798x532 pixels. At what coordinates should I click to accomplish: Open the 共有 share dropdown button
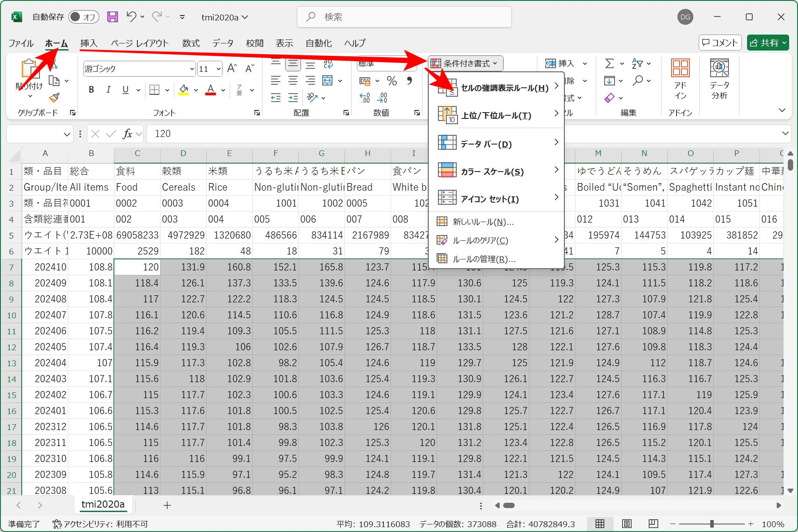(x=768, y=43)
